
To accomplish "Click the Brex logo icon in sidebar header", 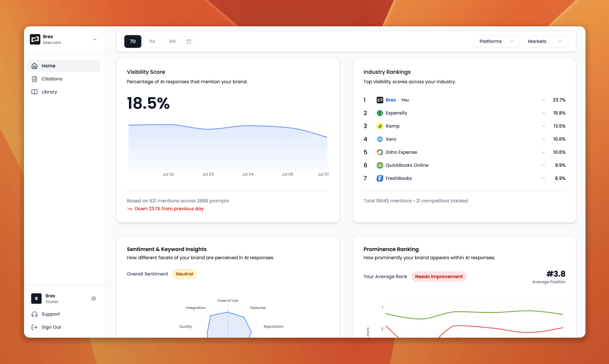I will click(x=35, y=39).
